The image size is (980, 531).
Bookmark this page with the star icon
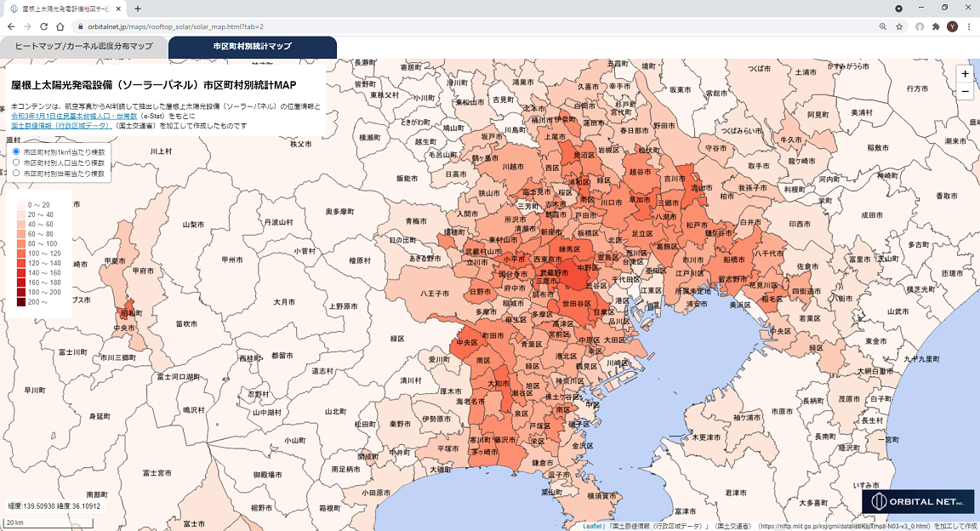pyautogui.click(x=899, y=26)
